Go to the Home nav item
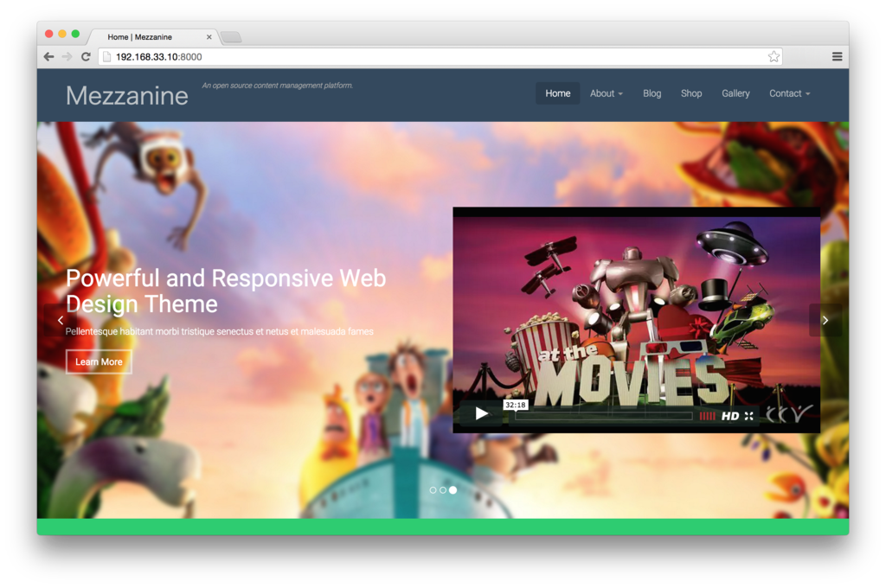 (x=558, y=93)
